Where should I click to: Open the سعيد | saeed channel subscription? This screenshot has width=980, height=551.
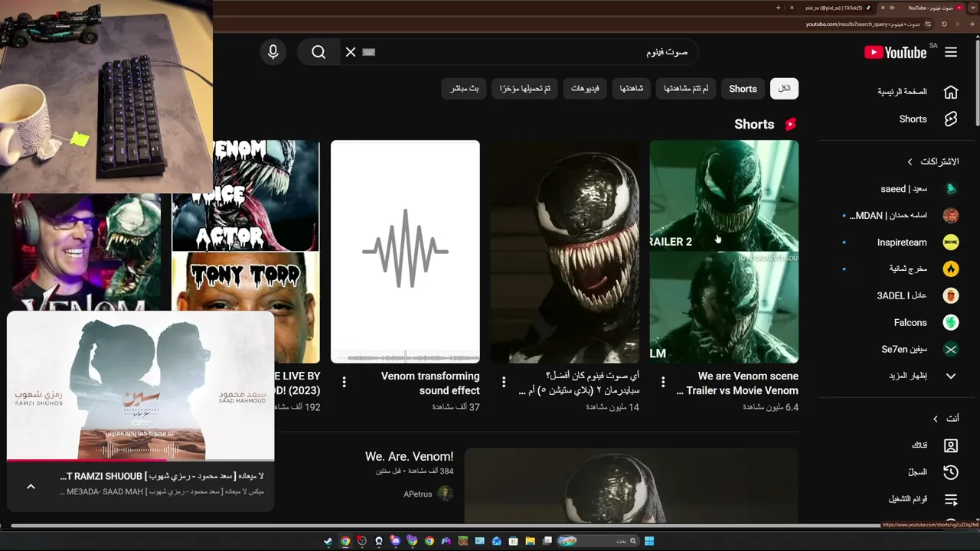919,189
